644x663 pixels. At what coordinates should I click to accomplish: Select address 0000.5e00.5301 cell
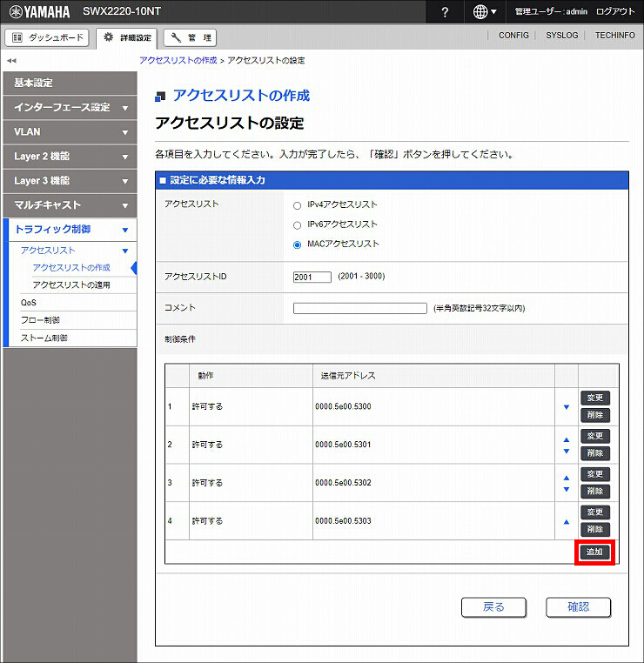[x=433, y=445]
